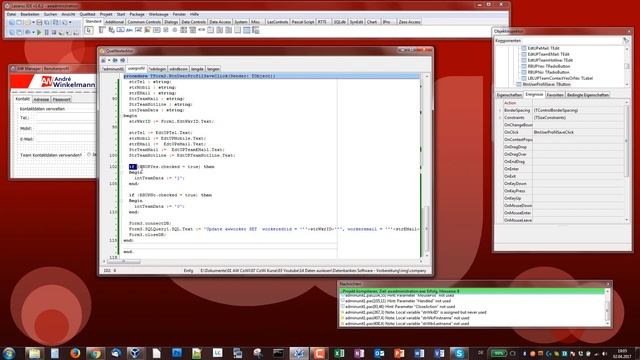Viewport: 640px width, 360px height.
Task: Switch to the Adresse tab in the AW Manager form
Action: [x=41, y=99]
